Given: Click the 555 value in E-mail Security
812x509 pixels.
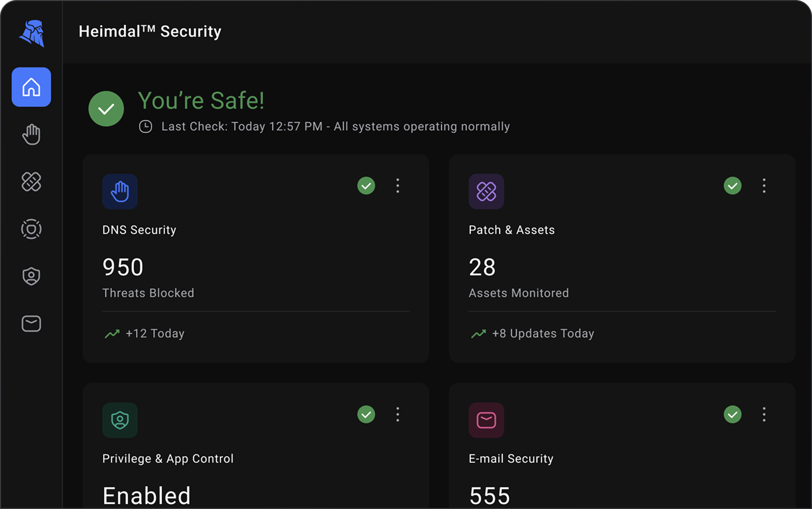Looking at the screenshot, I should [490, 496].
